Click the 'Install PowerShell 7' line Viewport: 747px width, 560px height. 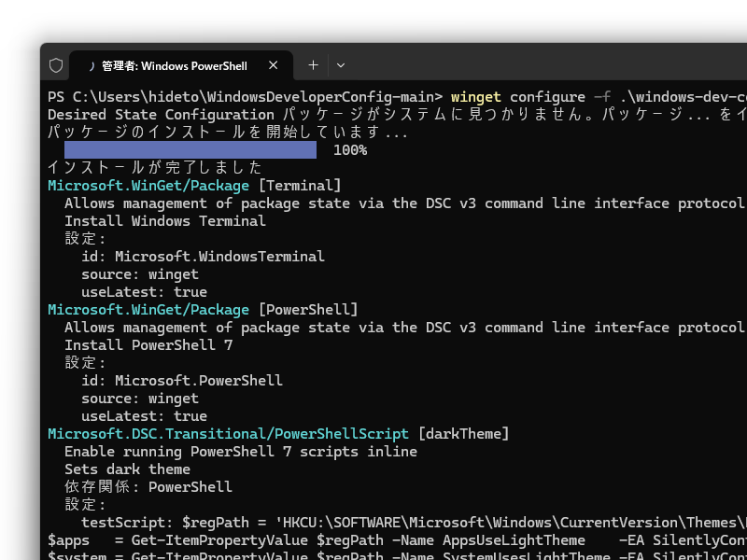click(x=148, y=344)
